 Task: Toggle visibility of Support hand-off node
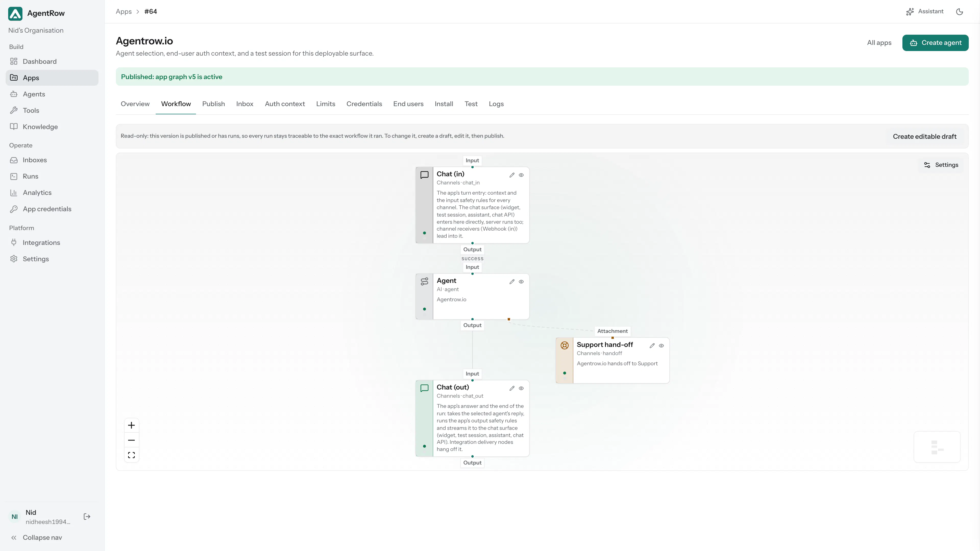(661, 346)
